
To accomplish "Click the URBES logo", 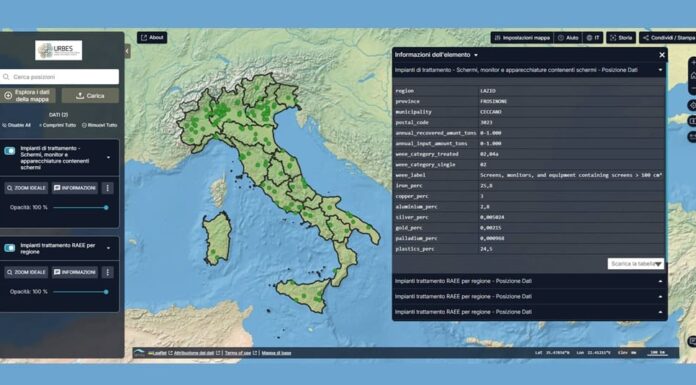I will click(x=59, y=50).
